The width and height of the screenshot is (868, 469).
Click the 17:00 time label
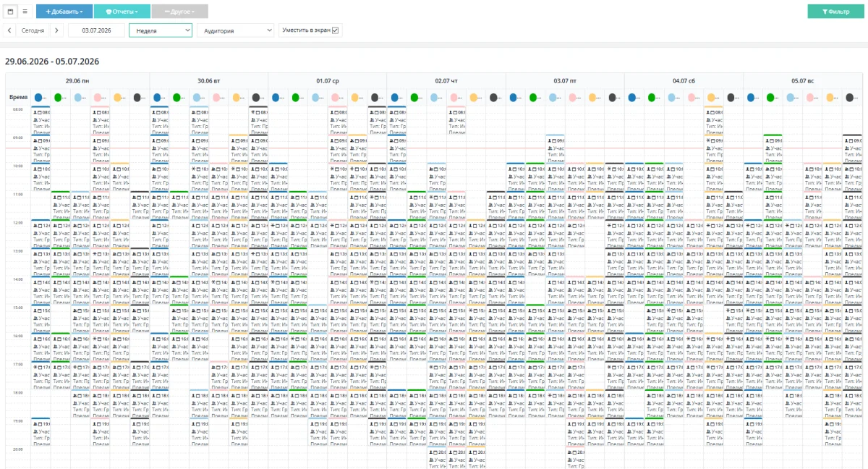tap(17, 364)
